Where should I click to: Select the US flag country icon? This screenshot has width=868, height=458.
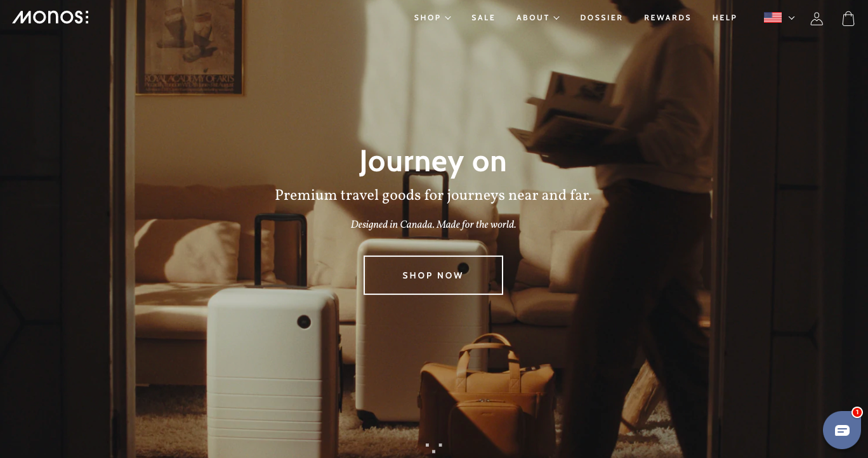(773, 18)
